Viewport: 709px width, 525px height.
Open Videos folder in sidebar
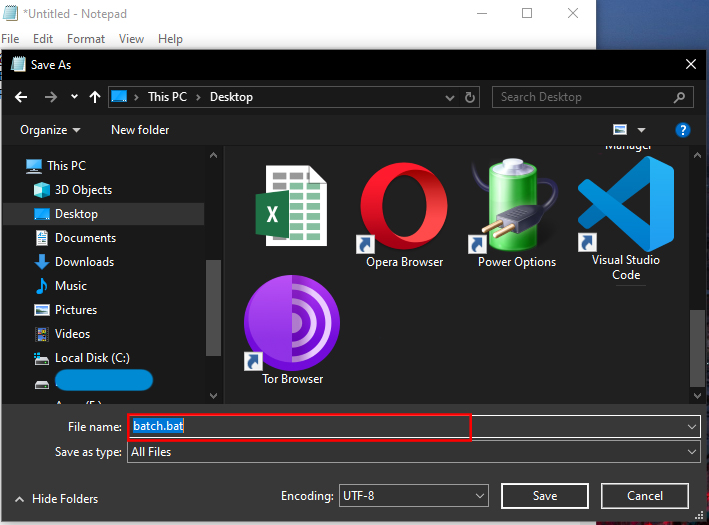[x=72, y=334]
